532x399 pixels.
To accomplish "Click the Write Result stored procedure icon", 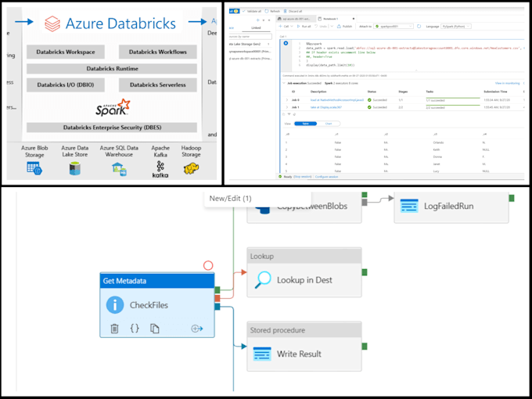I will point(262,354).
